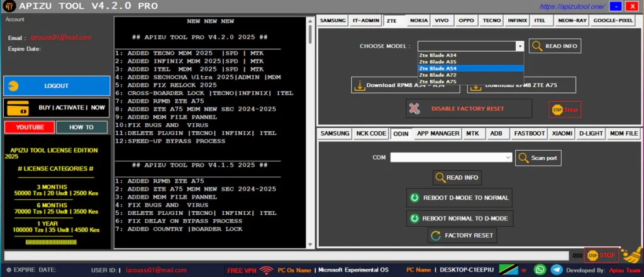Select Zte Blade A75 from list
The image size is (644, 277).
[470, 81]
